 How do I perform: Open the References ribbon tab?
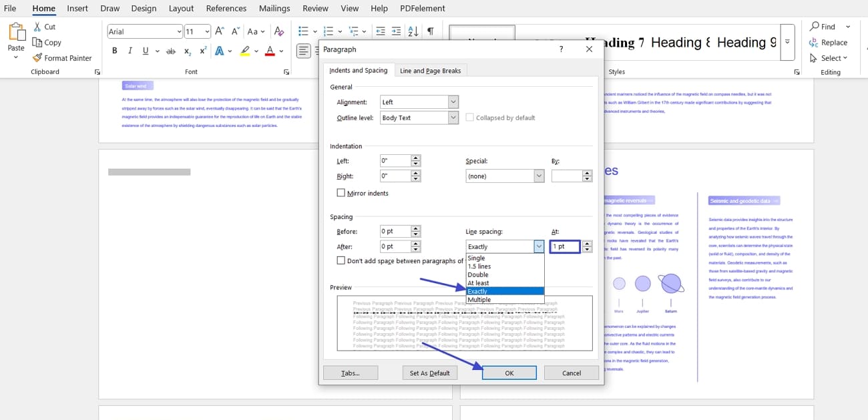(226, 8)
